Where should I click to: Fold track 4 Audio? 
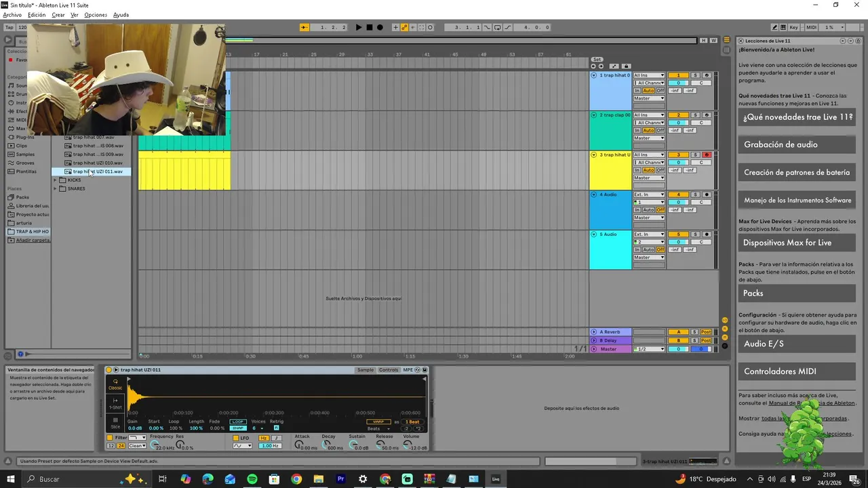click(594, 195)
